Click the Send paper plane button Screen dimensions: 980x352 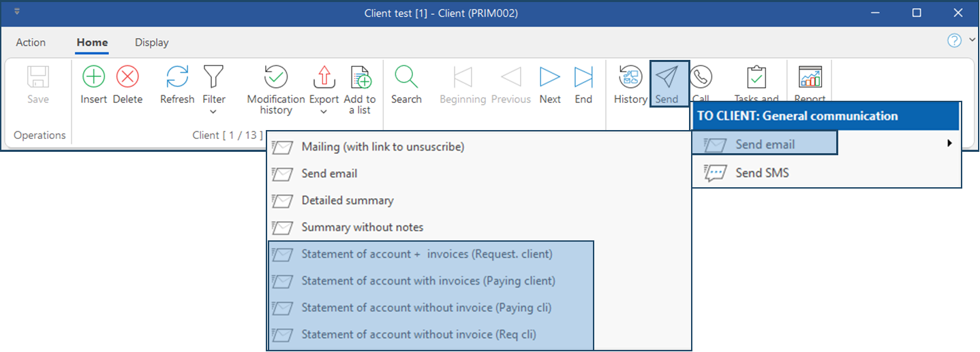tap(667, 78)
